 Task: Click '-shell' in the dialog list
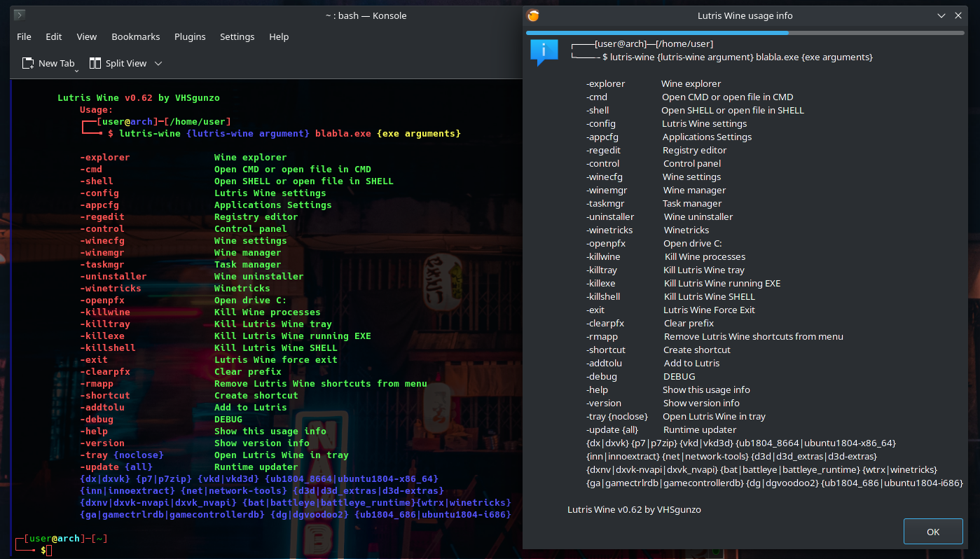598,110
